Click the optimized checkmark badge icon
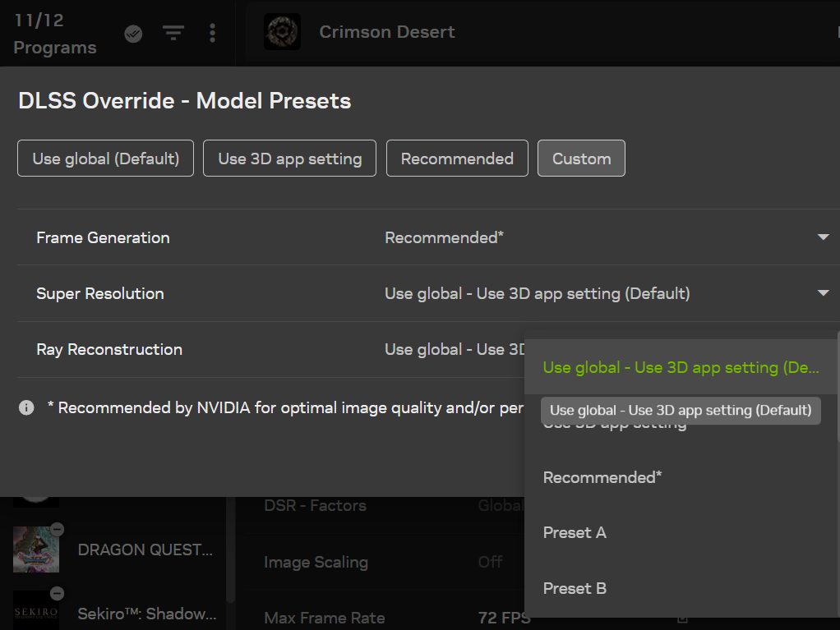 [x=133, y=34]
